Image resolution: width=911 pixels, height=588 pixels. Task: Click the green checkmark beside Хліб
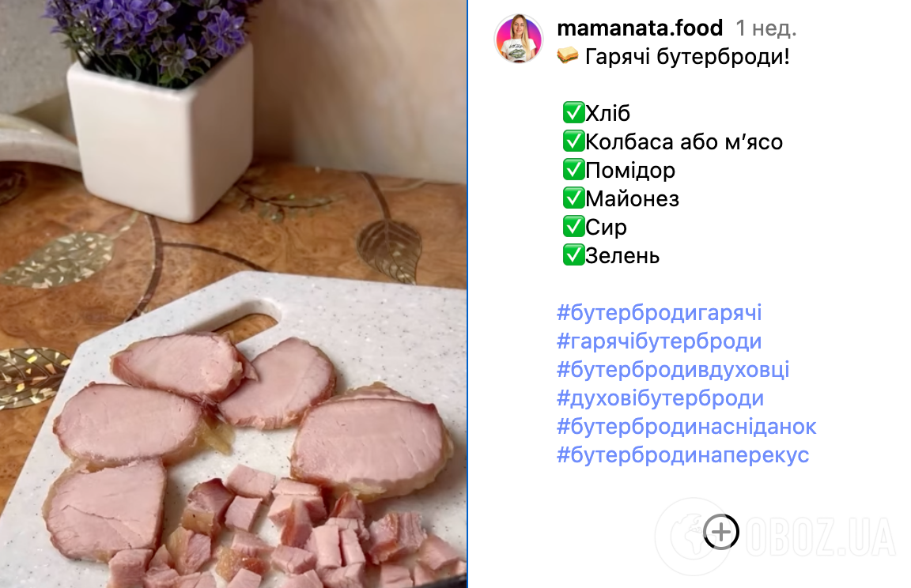point(573,112)
